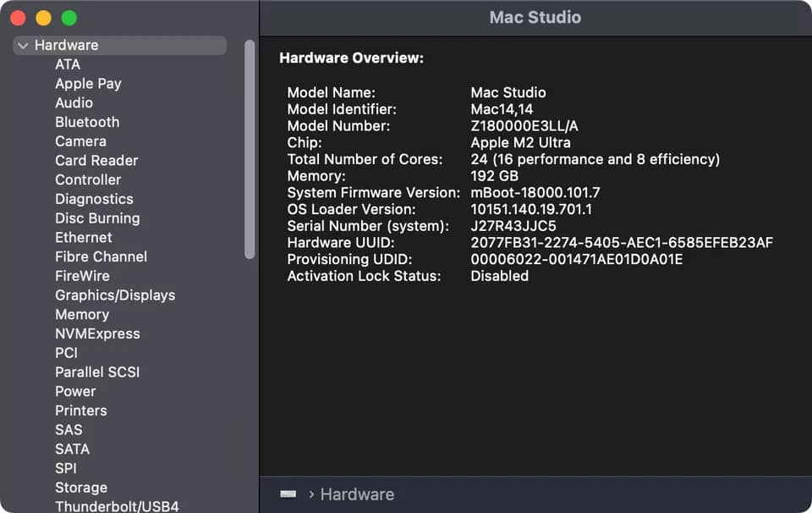812x513 pixels.
Task: Click OS Loader Version: label
Action: 351,209
